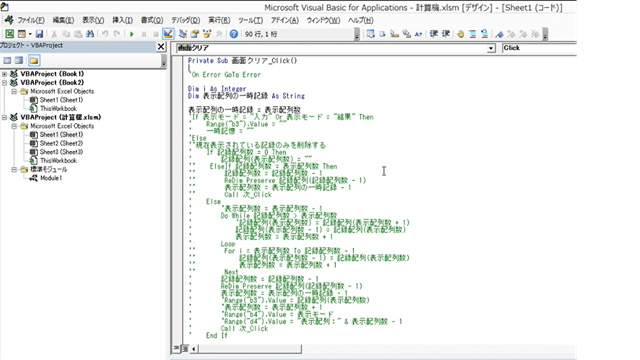
Task: Expand the VBAProject (Book1) node
Action: (4, 74)
